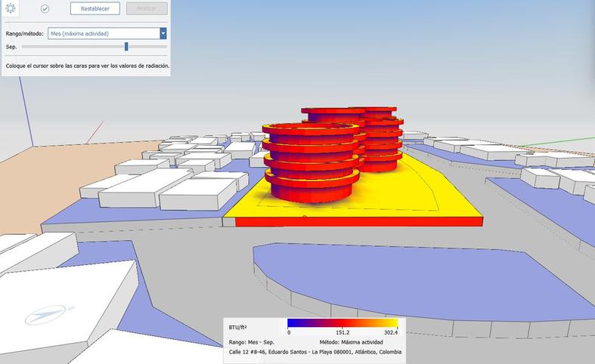Click the radiation color gradient legend bar
This screenshot has width=595, height=364.
tap(342, 323)
